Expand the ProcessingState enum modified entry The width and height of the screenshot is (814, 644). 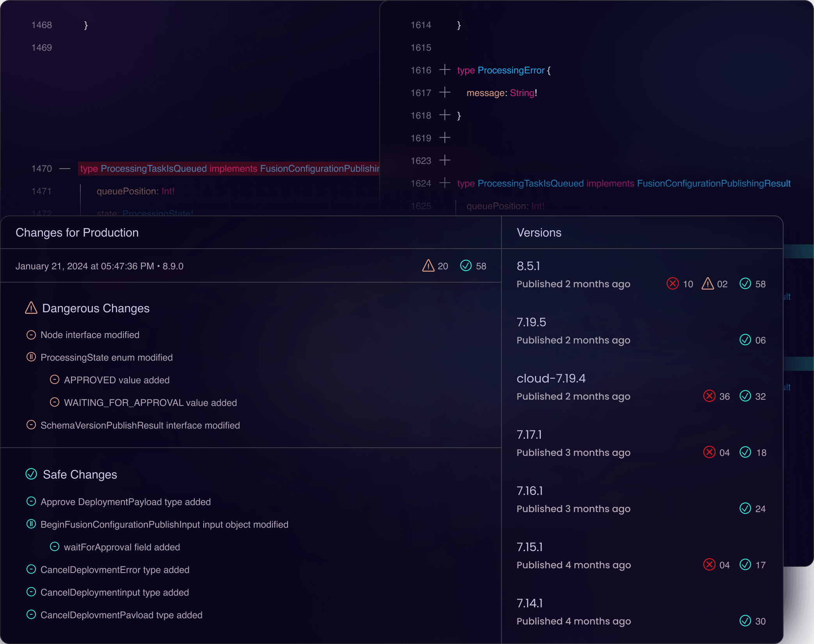tap(31, 357)
